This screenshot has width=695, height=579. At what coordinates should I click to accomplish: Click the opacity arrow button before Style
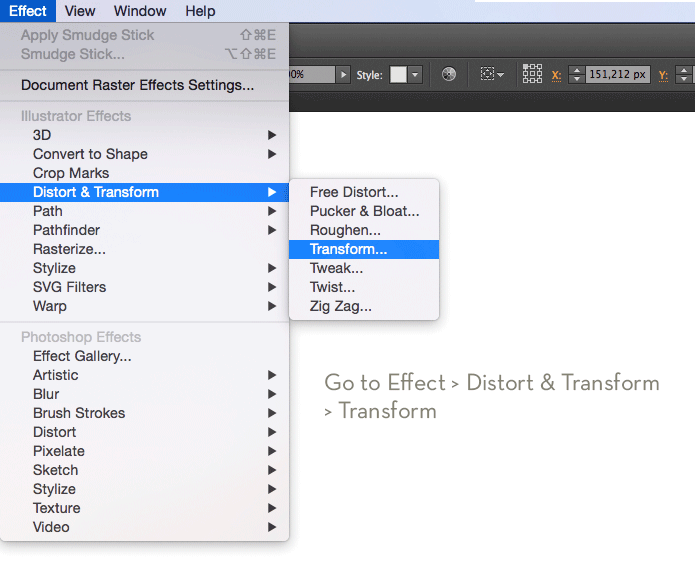tap(343, 75)
